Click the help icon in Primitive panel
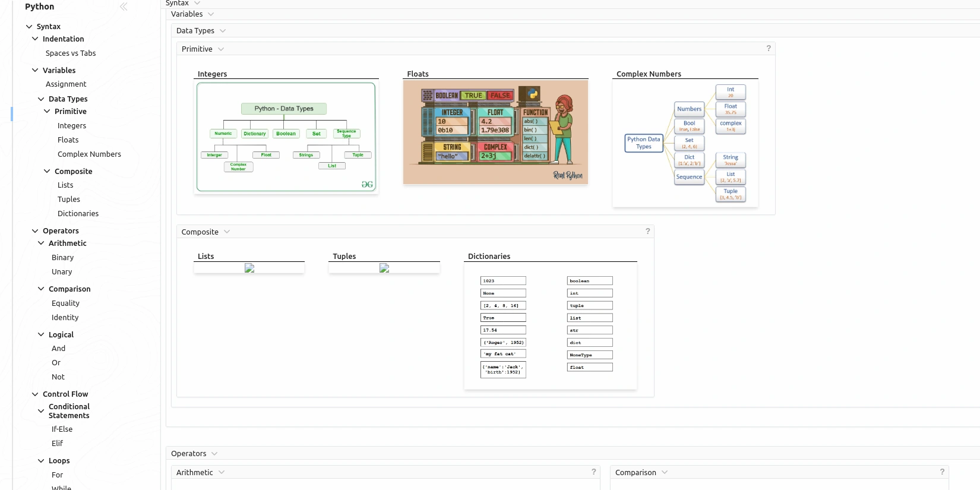The image size is (980, 490). coord(769,48)
